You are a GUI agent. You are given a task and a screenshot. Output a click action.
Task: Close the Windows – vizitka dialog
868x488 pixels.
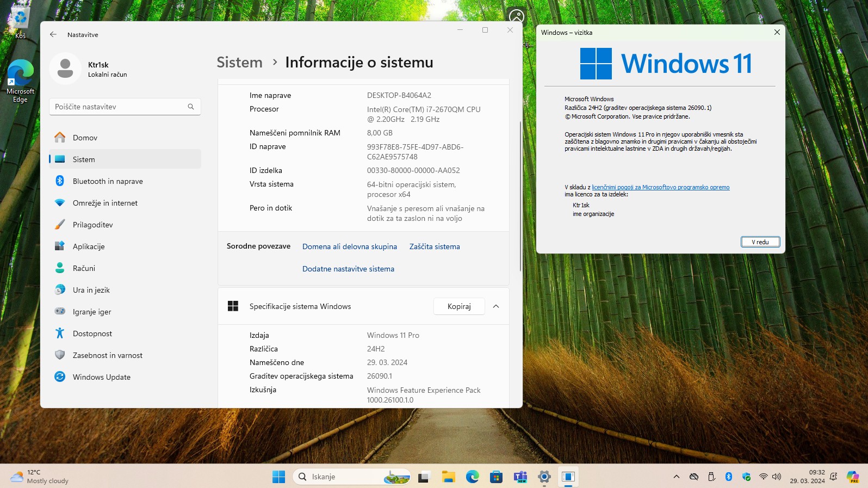(777, 32)
